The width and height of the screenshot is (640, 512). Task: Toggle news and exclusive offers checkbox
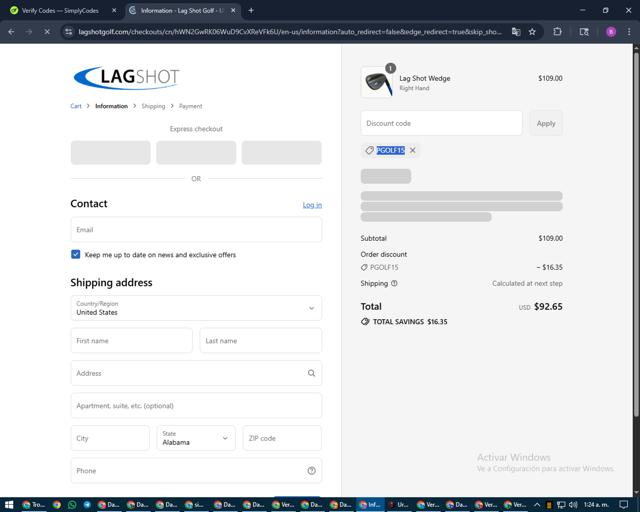pyautogui.click(x=76, y=254)
